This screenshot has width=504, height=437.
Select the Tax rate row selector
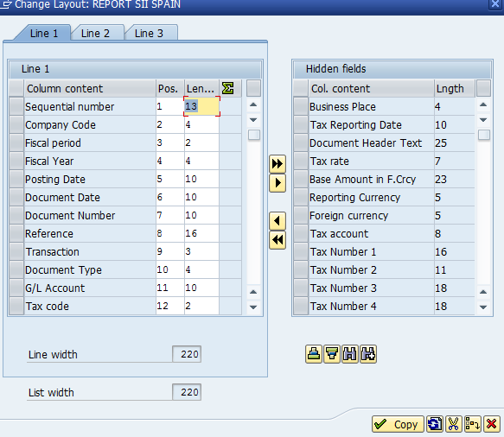(301, 161)
